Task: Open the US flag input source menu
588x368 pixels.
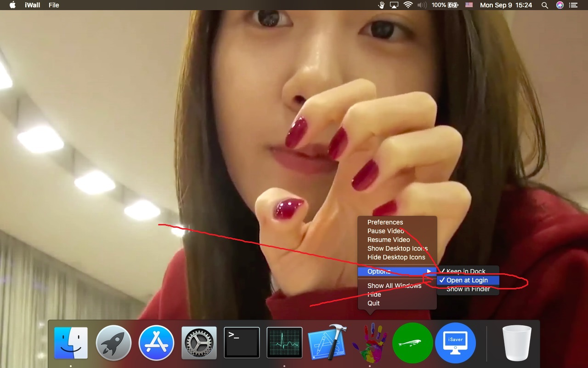Action: (x=469, y=5)
